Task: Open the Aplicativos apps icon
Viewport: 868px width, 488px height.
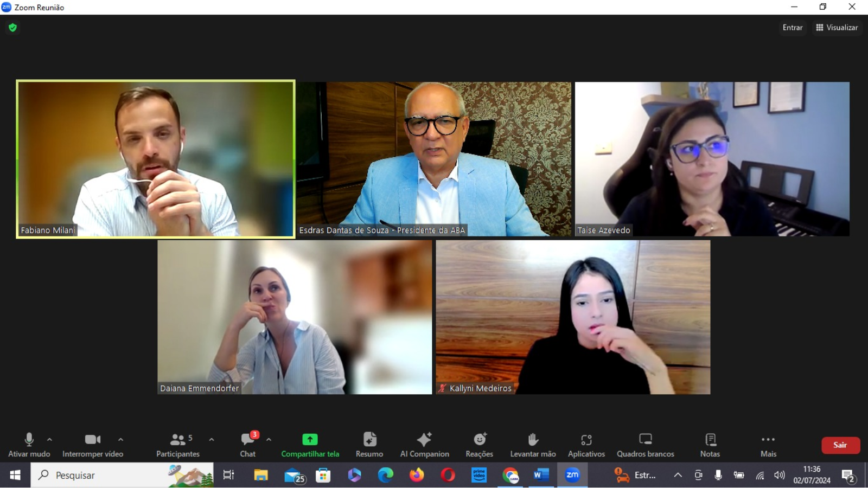Action: coord(586,445)
